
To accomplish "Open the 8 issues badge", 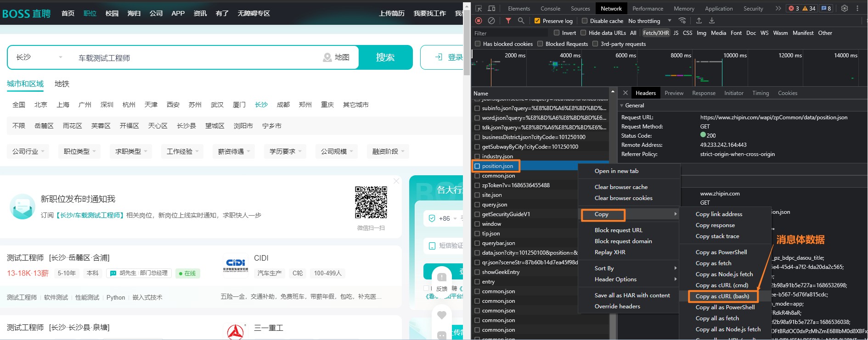I will [826, 8].
